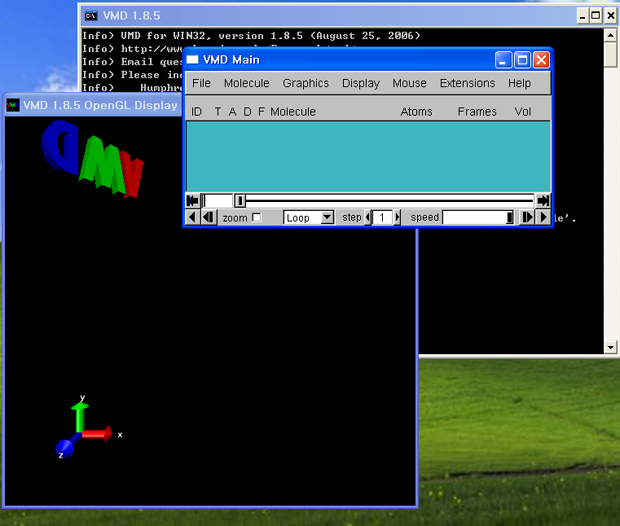Open the Help menu
The image size is (620, 526).
pyautogui.click(x=519, y=83)
